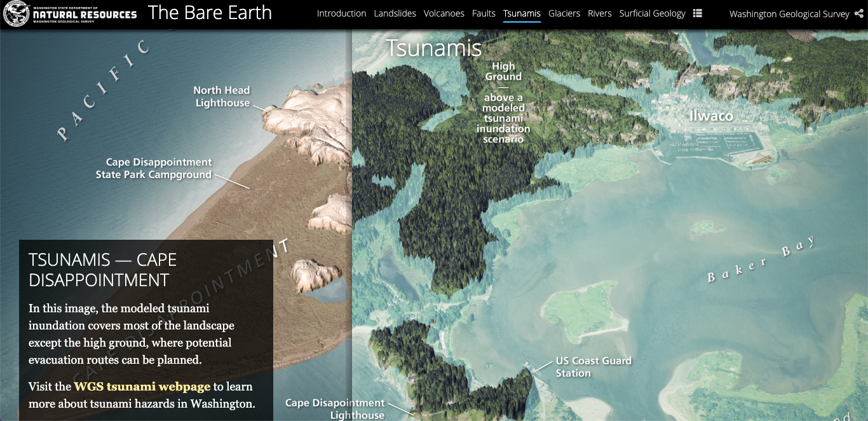Open the Introduction section
868x421 pixels.
[x=341, y=13]
